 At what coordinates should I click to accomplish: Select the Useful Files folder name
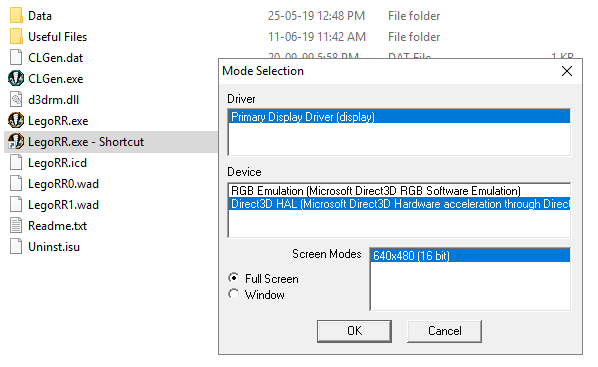(58, 37)
